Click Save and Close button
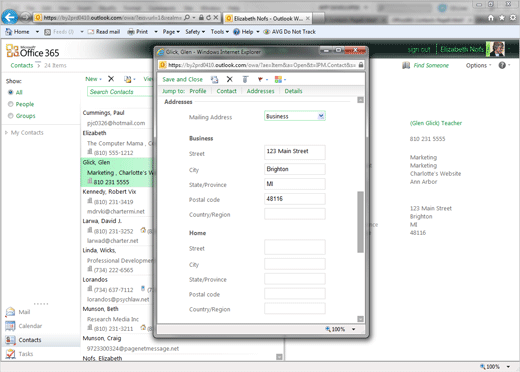520x372 pixels. [x=182, y=79]
